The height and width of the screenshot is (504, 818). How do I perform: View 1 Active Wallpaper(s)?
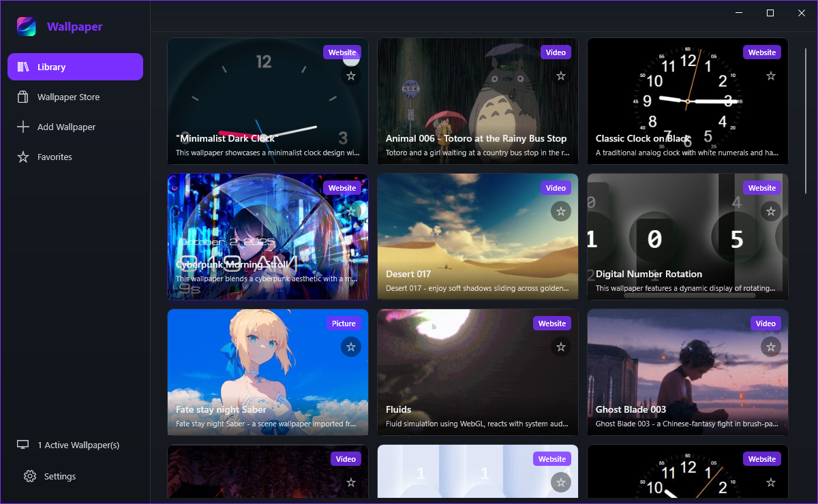[x=75, y=445]
